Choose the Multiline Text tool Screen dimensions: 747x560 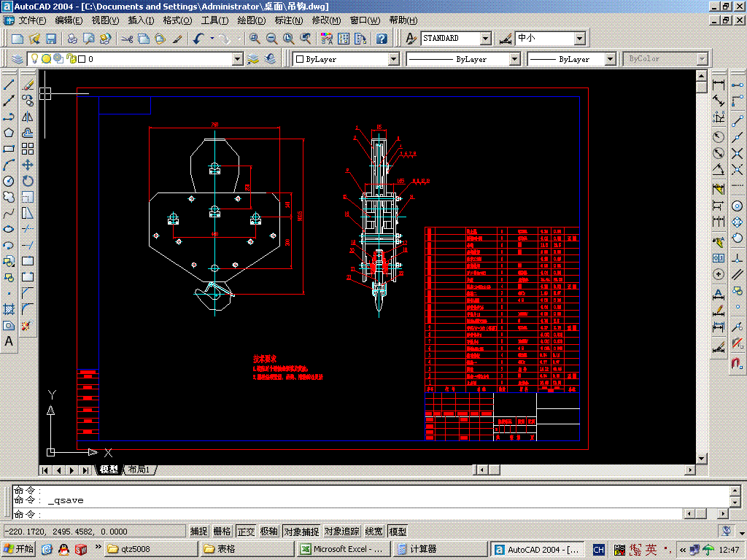coord(9,341)
